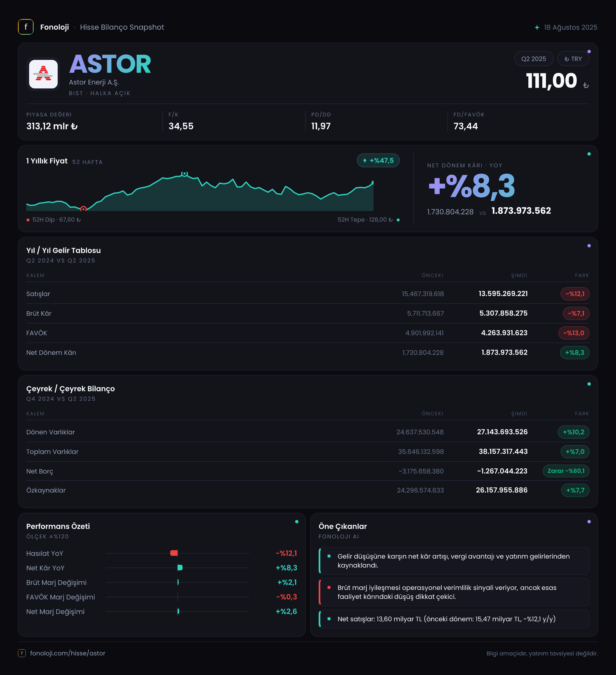Click the Hasılat YoY red bar
Image resolution: width=616 pixels, height=675 pixels.
[174, 553]
